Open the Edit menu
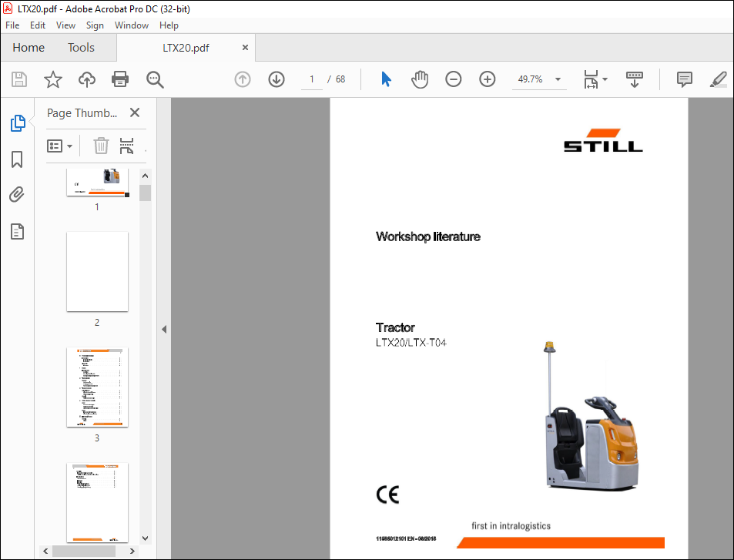 coord(38,25)
